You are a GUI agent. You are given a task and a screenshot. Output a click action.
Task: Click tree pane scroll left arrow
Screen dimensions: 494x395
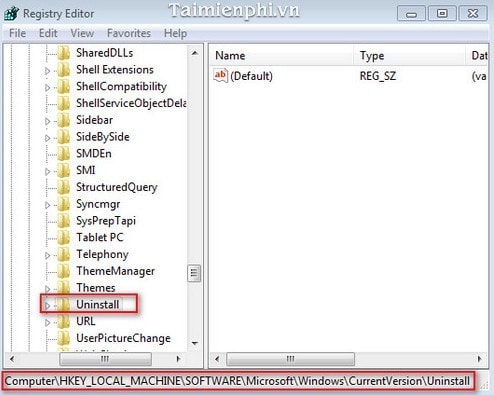[x=12, y=359]
